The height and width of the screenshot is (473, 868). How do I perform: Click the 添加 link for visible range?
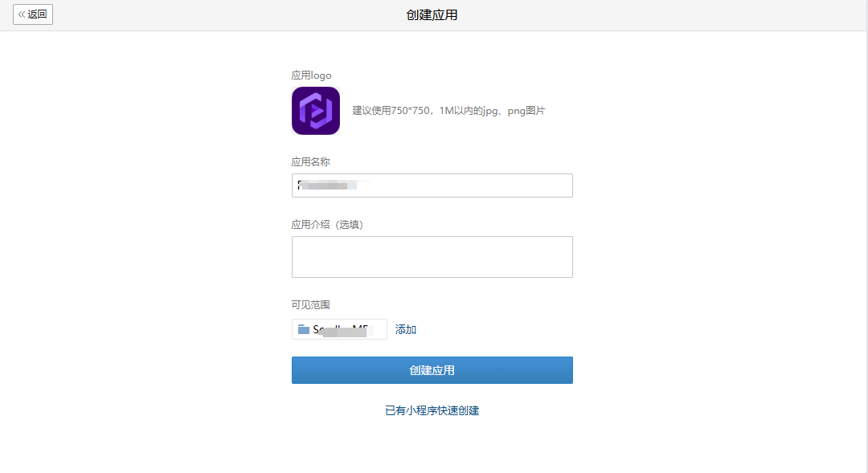point(405,330)
